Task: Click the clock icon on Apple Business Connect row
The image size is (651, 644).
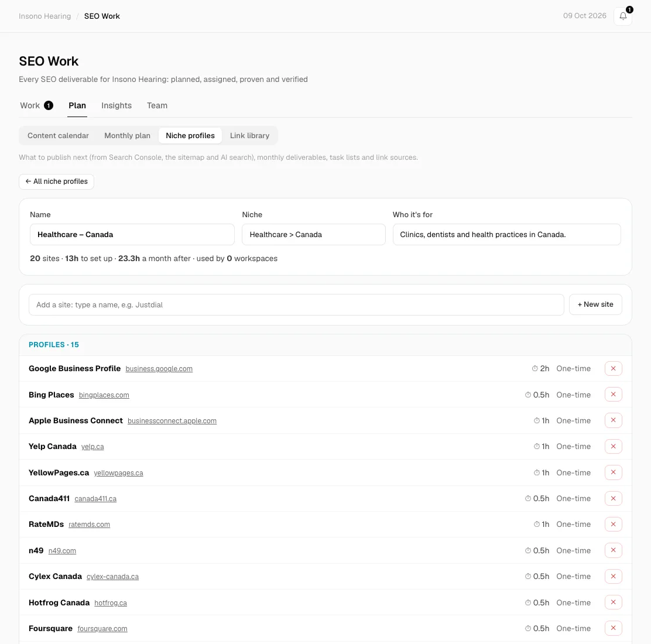Action: pos(536,420)
